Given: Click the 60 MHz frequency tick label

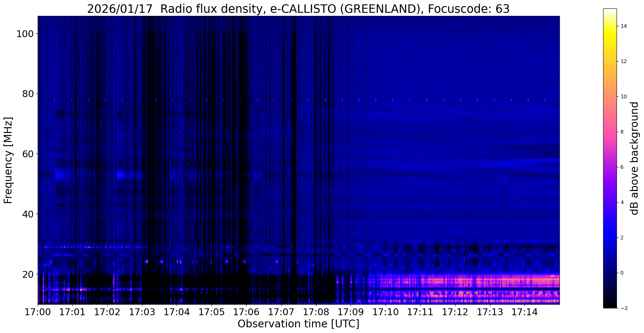Looking at the screenshot, I should point(28,154).
